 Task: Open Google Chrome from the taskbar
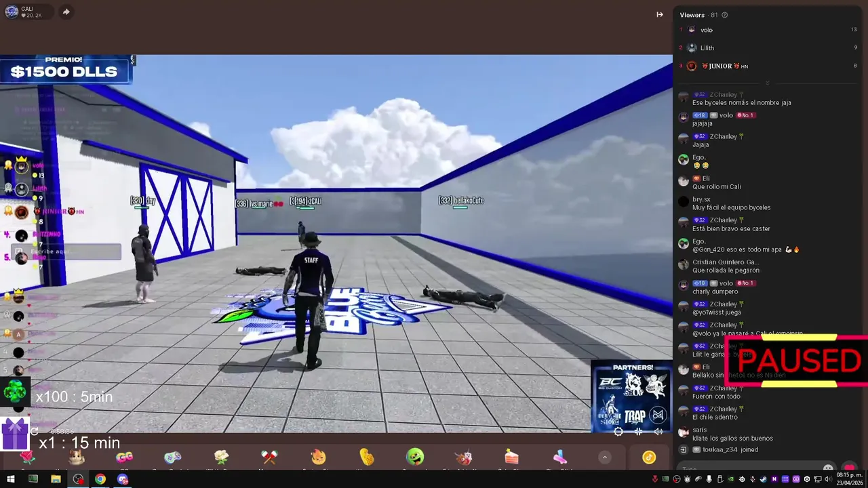[x=100, y=479]
